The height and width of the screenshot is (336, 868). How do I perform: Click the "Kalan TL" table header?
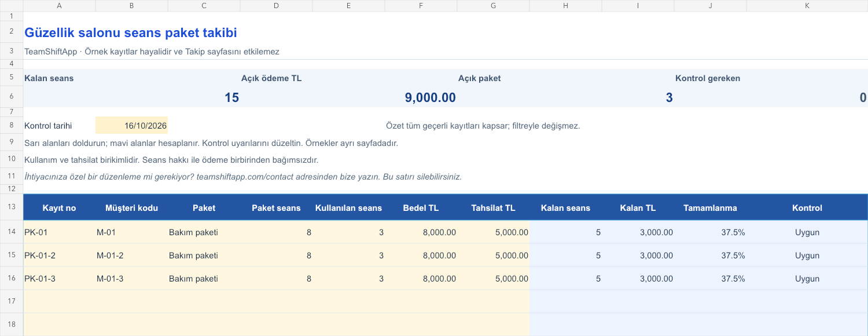(638, 208)
